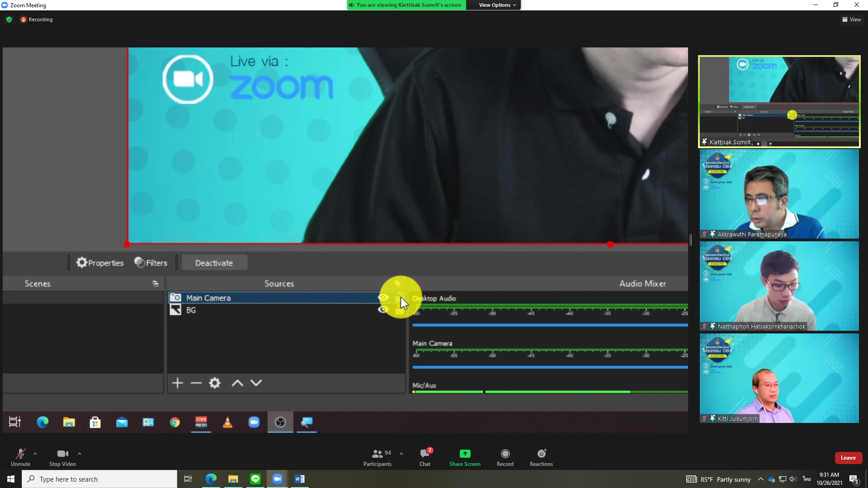Expand audio options next to Unmute
The image size is (868, 488).
[x=35, y=453]
